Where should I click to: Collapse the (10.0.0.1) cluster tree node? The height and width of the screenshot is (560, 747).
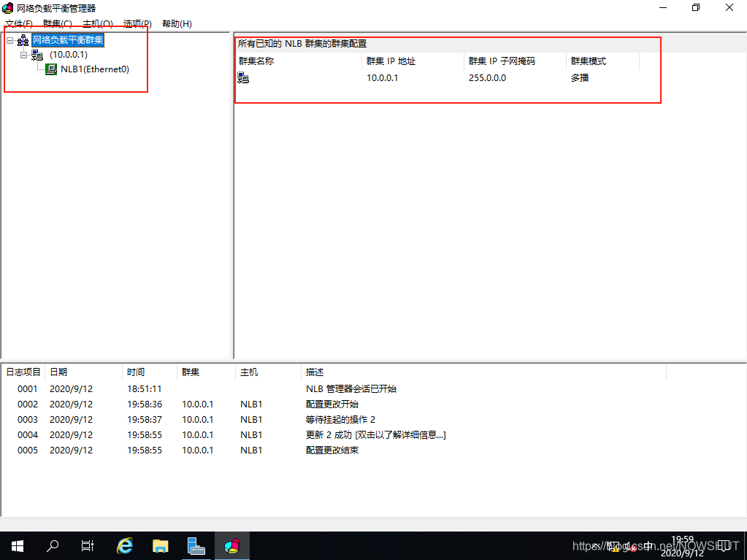click(x=23, y=55)
